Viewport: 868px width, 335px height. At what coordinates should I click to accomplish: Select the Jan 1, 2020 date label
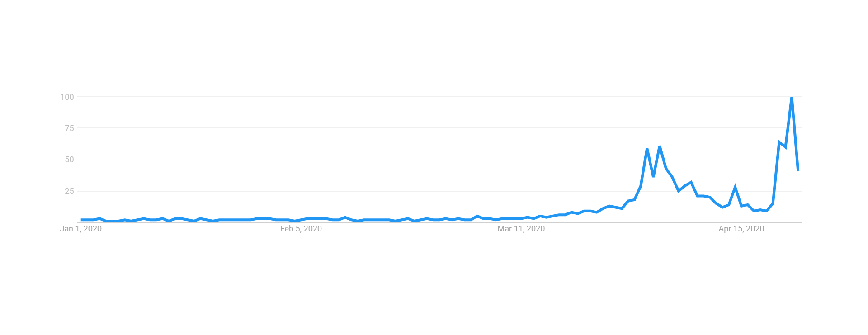tap(81, 229)
